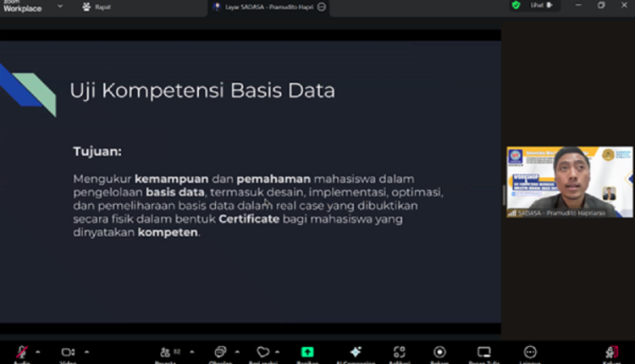Click the Tujuan: heading text
Viewport: 635px width, 364px height.
tap(97, 152)
